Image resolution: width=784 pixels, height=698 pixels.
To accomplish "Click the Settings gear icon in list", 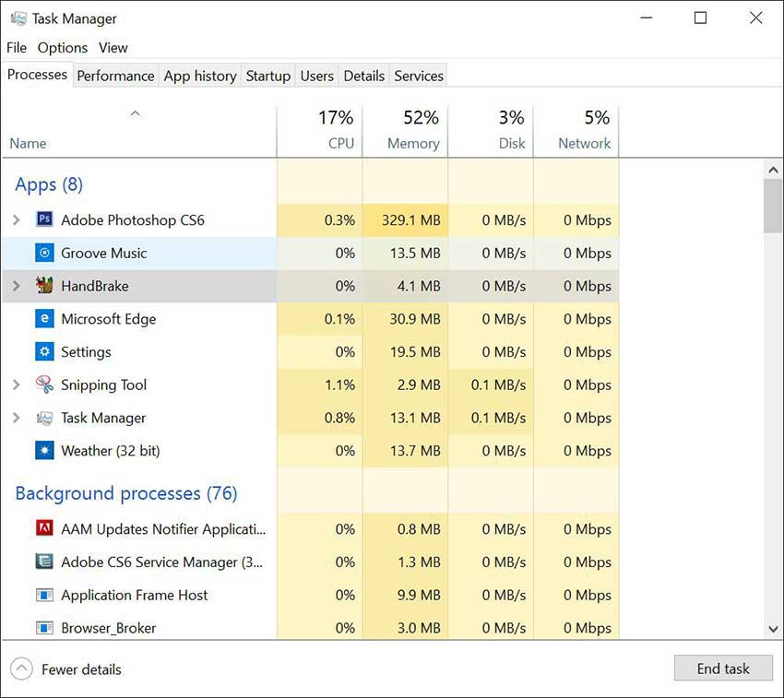I will pyautogui.click(x=44, y=352).
